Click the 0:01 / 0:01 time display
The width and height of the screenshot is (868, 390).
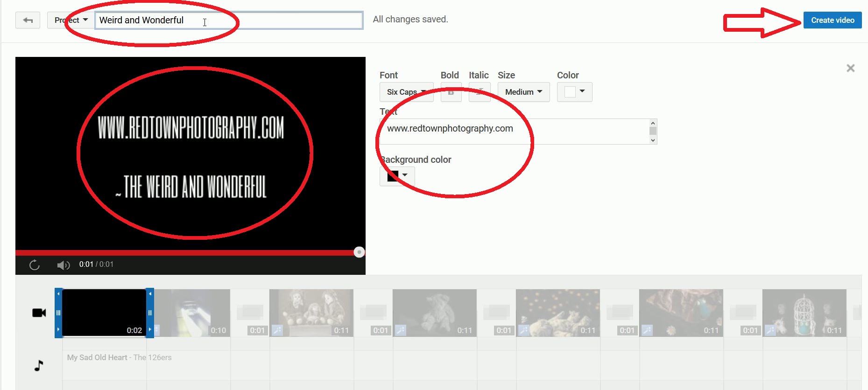click(x=96, y=264)
